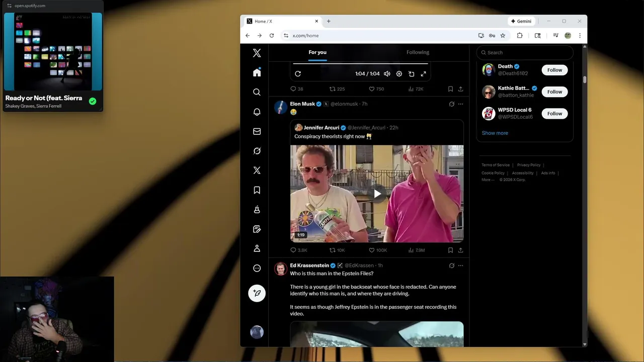This screenshot has width=644, height=362.
Task: Reload the x.com page
Action: pyautogui.click(x=272, y=36)
